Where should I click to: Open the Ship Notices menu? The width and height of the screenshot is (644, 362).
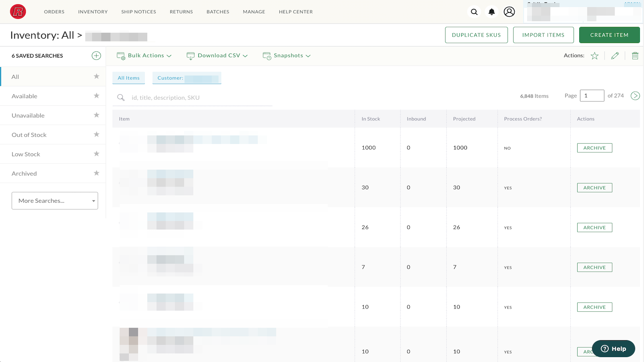[x=138, y=12]
